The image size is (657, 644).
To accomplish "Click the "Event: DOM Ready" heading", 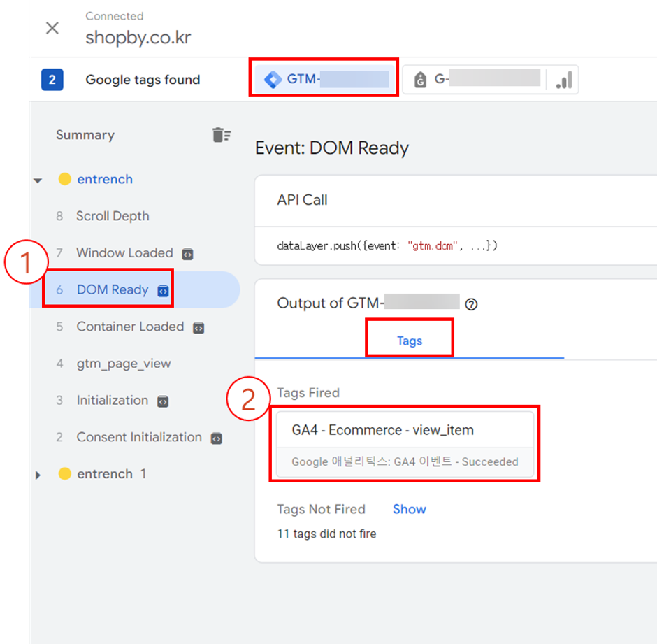I will (x=332, y=148).
